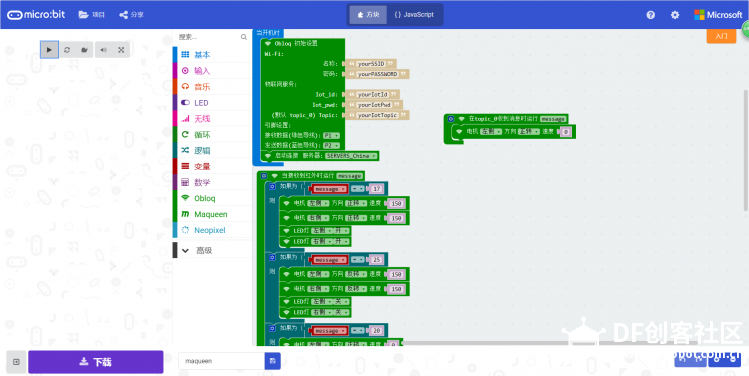Click gear icon on topic_0 message block

[x=451, y=118]
